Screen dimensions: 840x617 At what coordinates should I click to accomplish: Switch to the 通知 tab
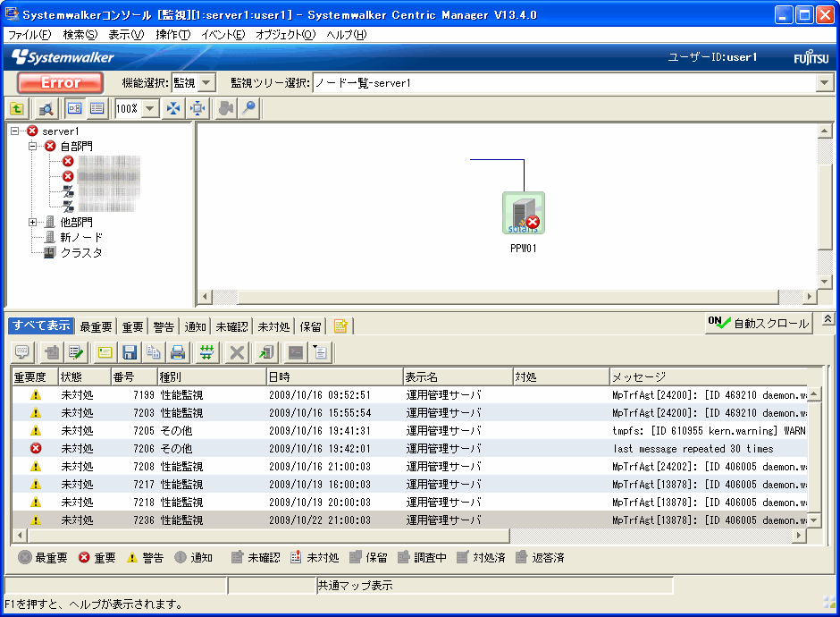click(195, 326)
